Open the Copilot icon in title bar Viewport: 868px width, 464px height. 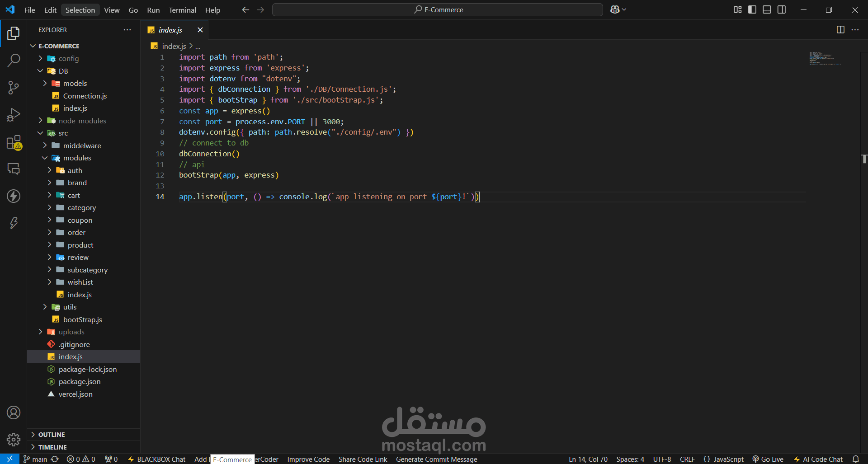tap(618, 9)
